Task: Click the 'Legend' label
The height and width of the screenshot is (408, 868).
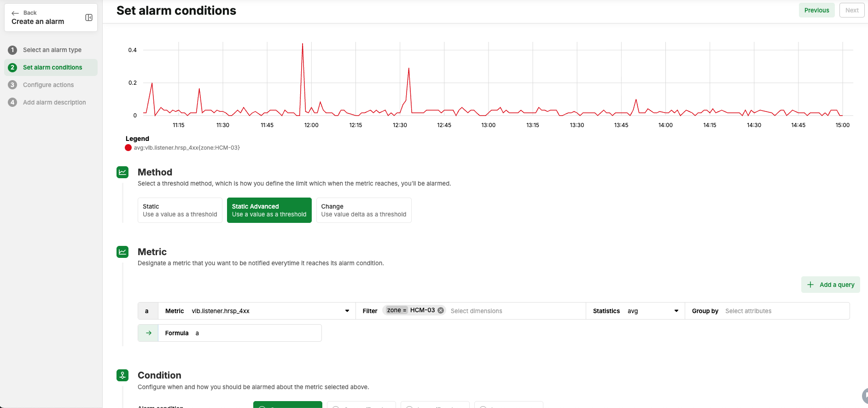Action: [137, 139]
